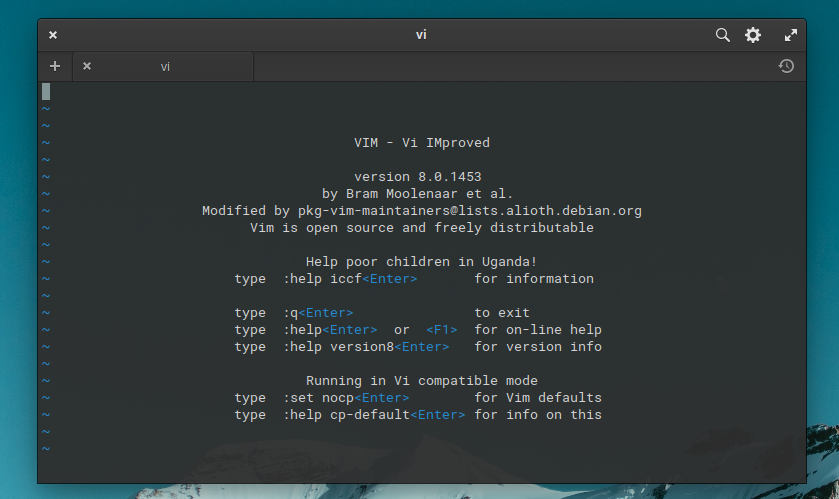
Task: Click 'to exit' text
Action: 502,313
